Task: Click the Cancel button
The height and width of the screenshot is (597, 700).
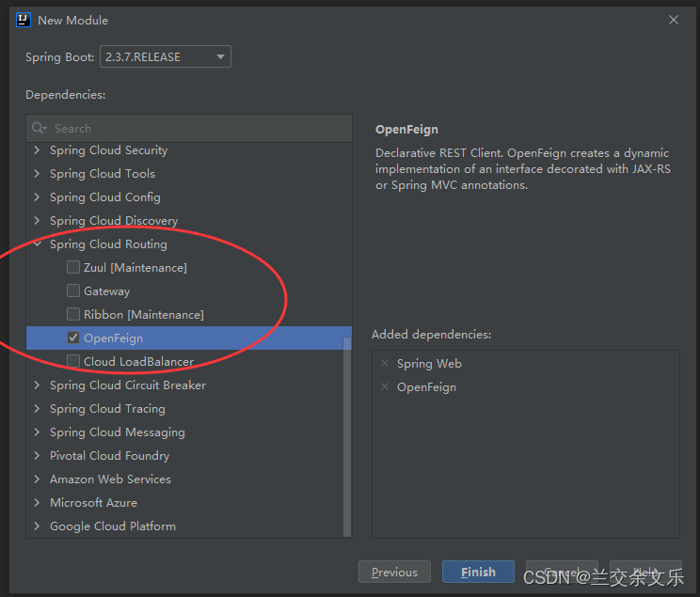Action: 562,572
